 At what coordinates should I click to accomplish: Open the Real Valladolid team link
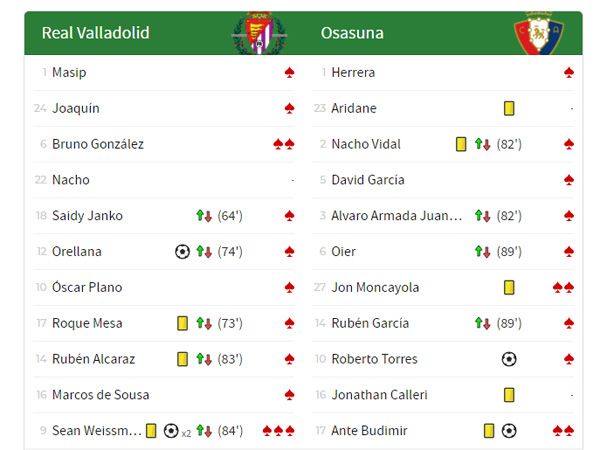pyautogui.click(x=96, y=33)
